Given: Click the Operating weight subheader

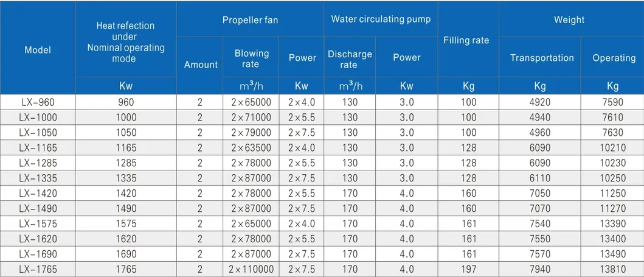Looking at the screenshot, I should tap(614, 58).
